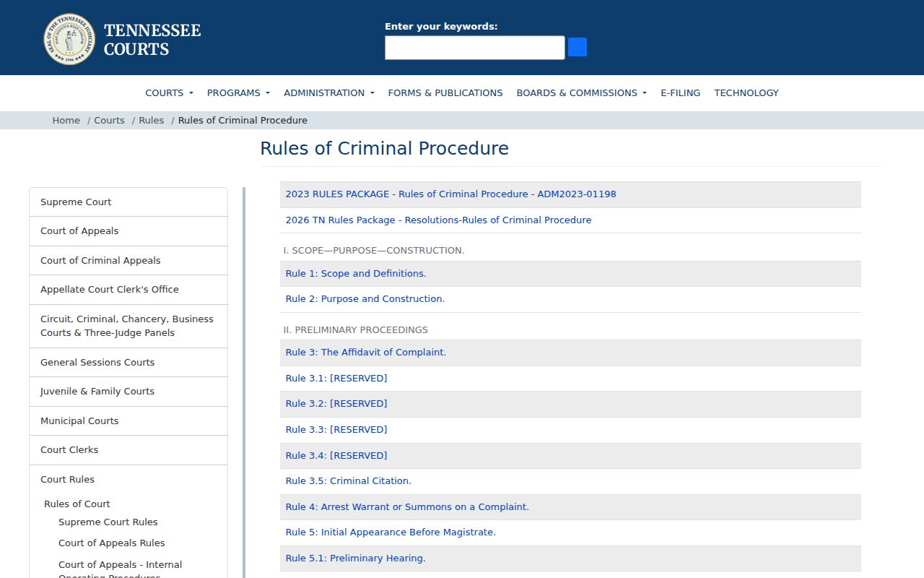Open Court of Criminal Appeals sidebar item
924x578 pixels.
coord(128,260)
